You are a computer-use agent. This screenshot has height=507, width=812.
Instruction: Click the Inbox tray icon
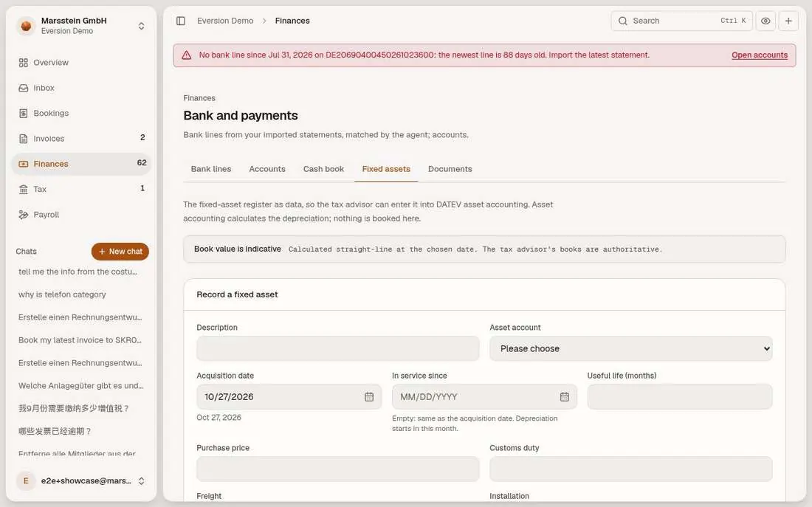point(24,88)
